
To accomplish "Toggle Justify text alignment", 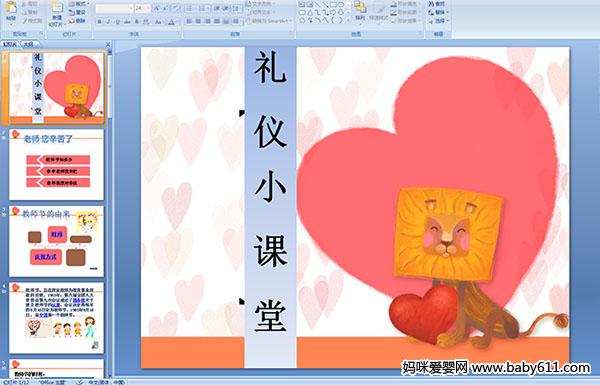I will click(217, 21).
